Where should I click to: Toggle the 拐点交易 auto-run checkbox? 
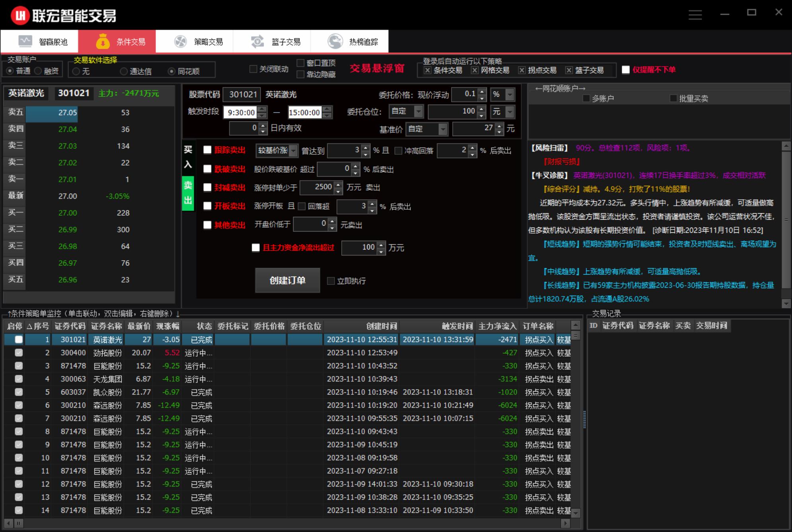coord(522,70)
